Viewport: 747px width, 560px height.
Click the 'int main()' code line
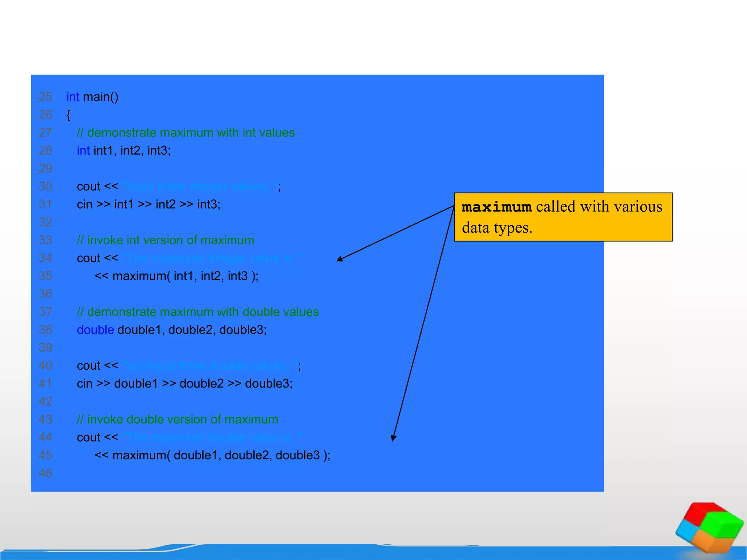[x=92, y=97]
